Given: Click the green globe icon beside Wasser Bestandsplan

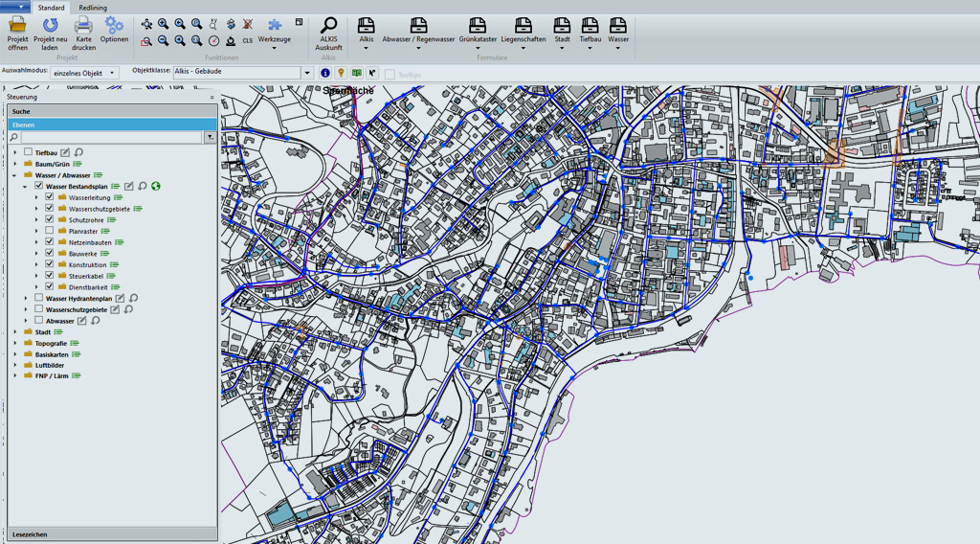Looking at the screenshot, I should pos(155,187).
